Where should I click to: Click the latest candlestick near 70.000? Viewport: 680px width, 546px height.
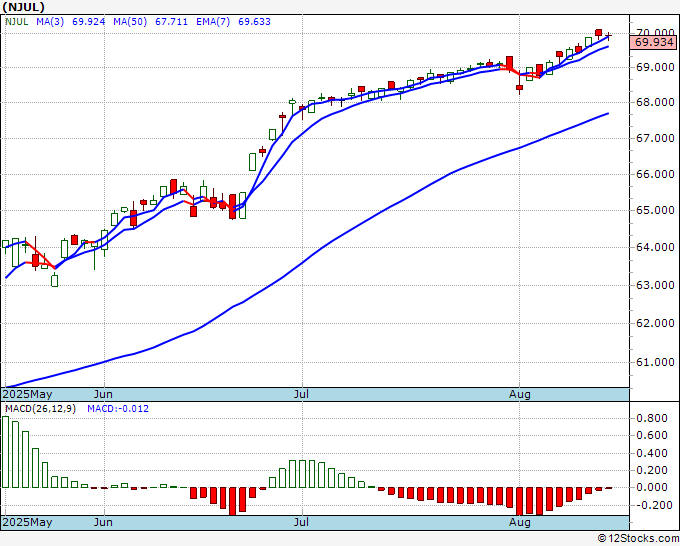coord(608,35)
